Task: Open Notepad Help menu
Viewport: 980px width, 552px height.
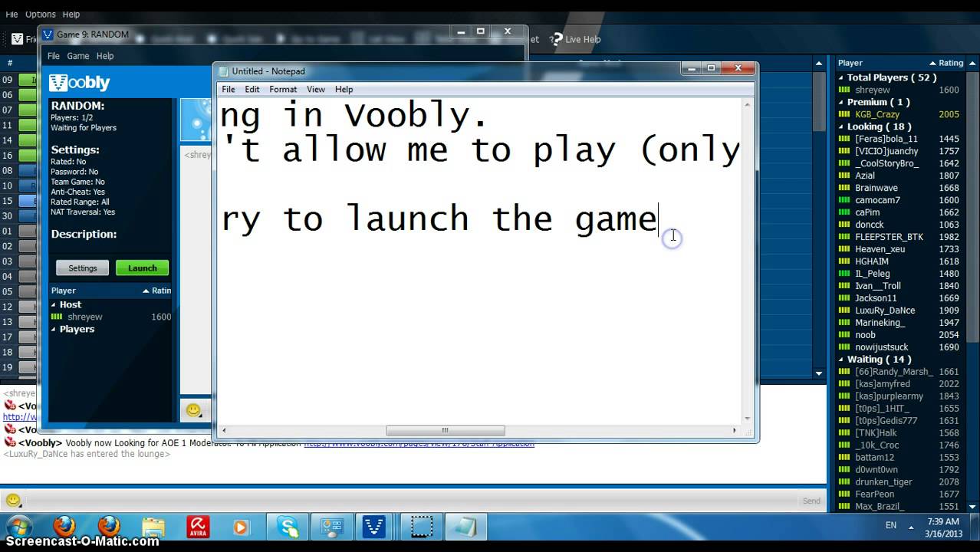Action: (344, 89)
